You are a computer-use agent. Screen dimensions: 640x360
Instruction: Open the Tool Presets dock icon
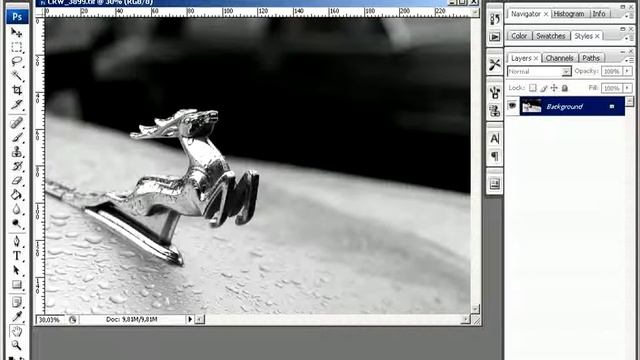[495, 64]
